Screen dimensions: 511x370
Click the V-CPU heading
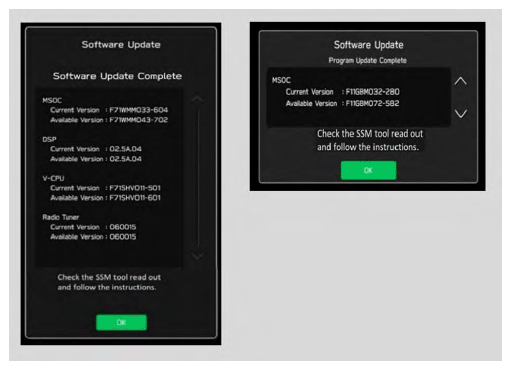(x=53, y=178)
